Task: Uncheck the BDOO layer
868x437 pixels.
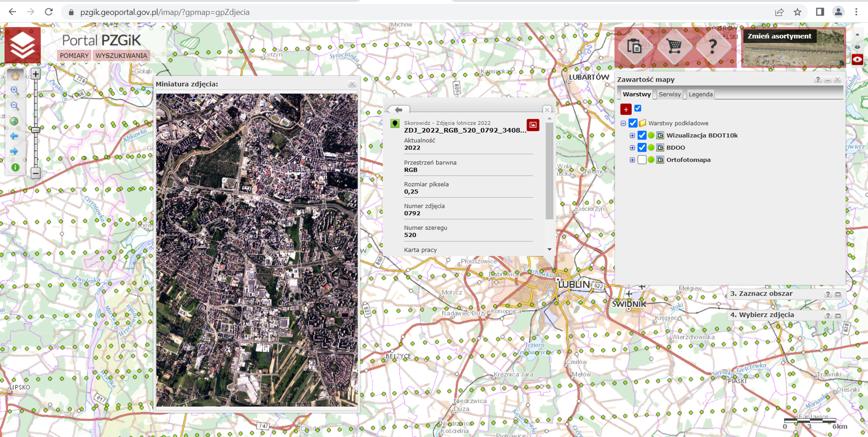Action: click(x=642, y=148)
